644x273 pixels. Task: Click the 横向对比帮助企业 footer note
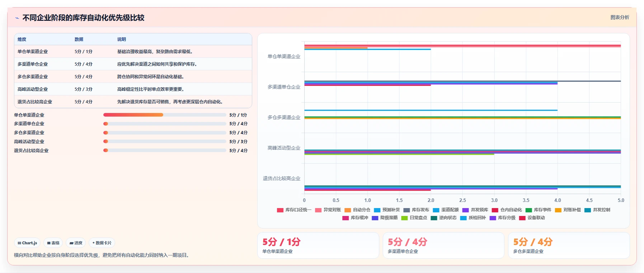click(102, 255)
